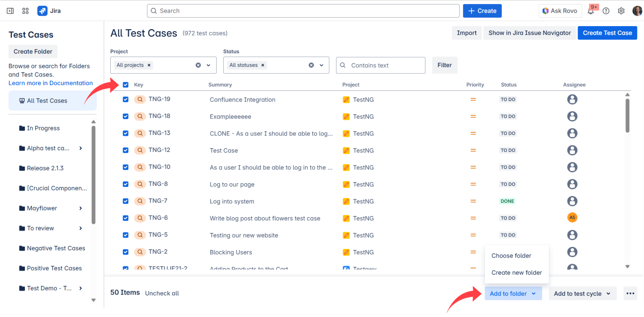Uncheck the TNG-19 row checkbox

click(x=125, y=99)
